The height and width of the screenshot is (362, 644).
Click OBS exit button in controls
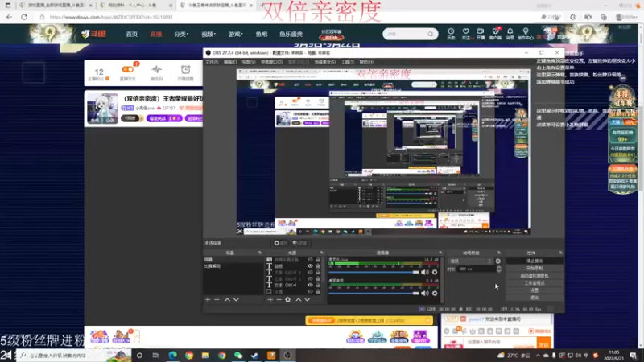(x=535, y=298)
